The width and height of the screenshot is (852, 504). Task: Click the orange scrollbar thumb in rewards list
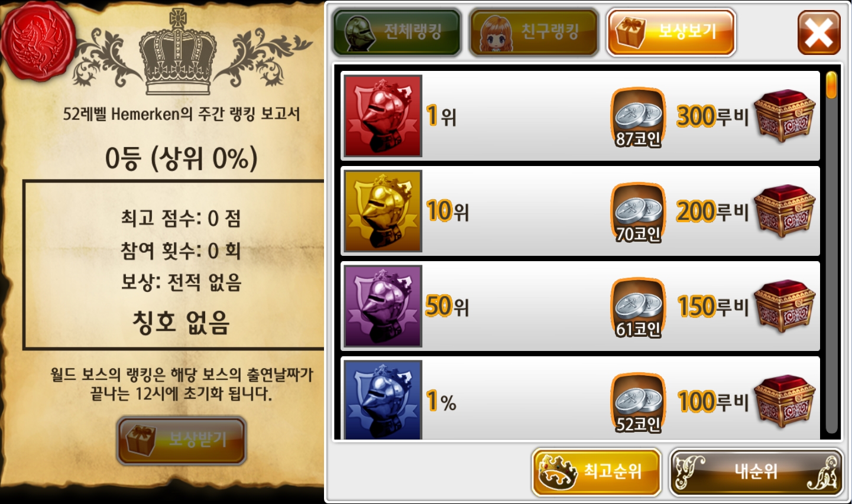pos(831,85)
